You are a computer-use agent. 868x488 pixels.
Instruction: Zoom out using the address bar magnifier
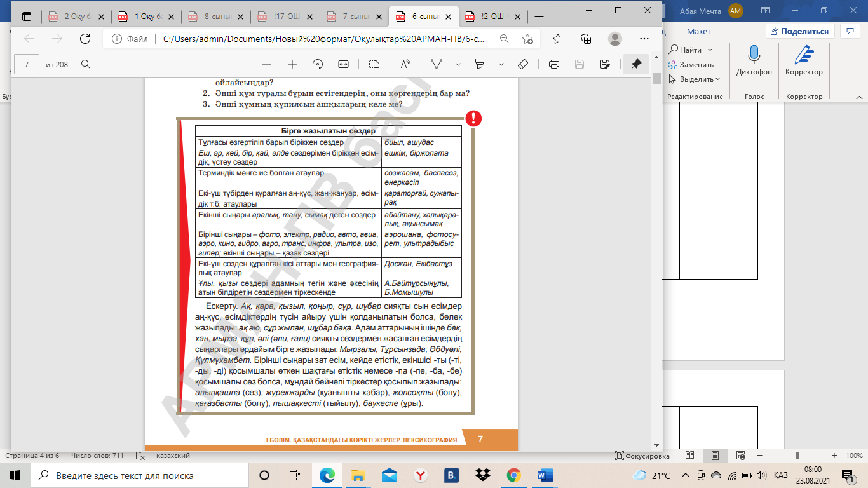click(504, 39)
